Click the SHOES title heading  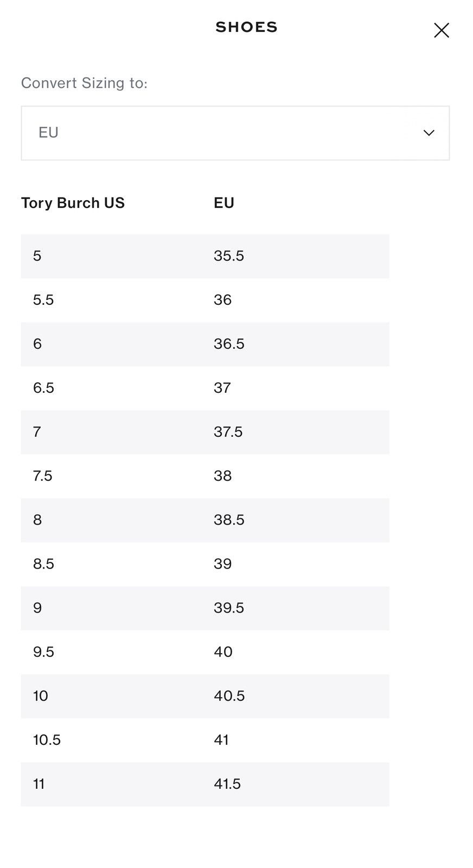247,27
